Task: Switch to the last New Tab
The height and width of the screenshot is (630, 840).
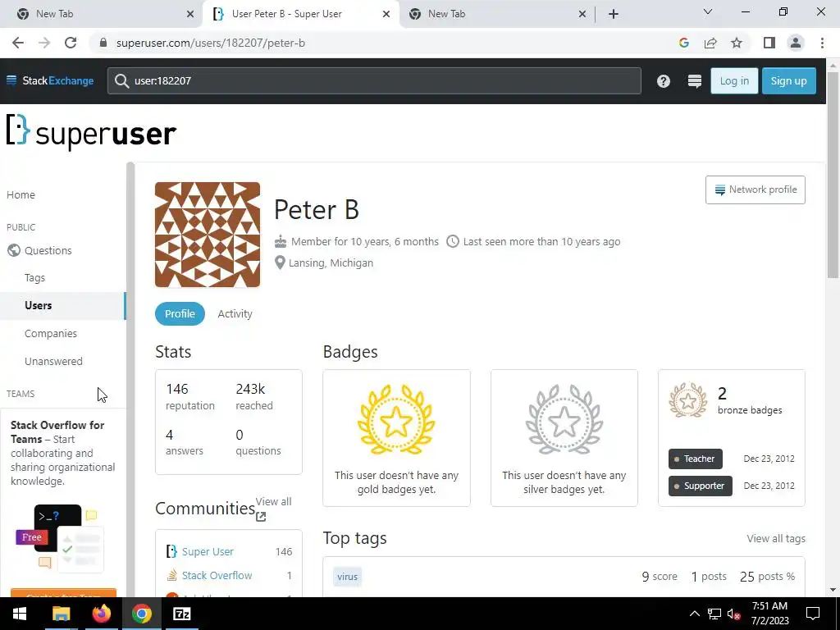Action: point(497,14)
